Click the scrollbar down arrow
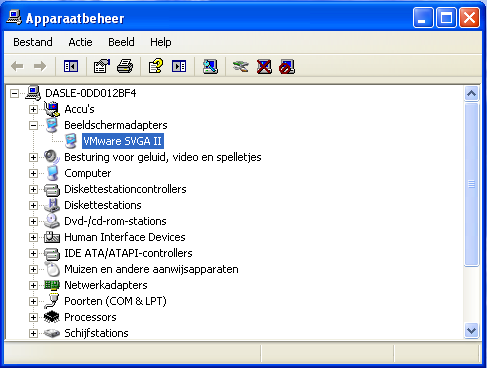 471,331
